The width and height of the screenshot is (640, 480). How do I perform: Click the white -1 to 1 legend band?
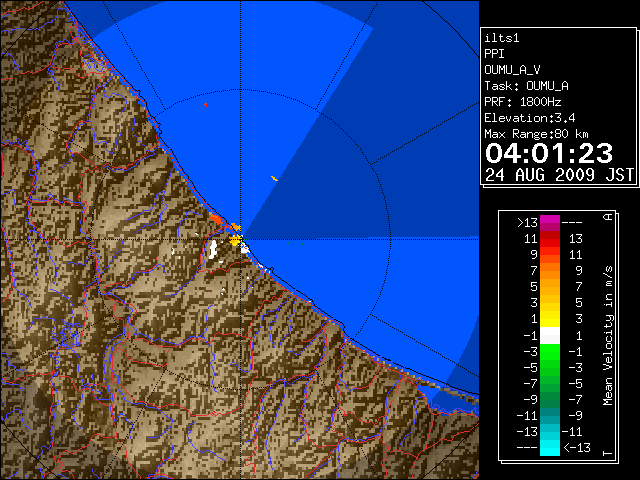pyautogui.click(x=550, y=336)
